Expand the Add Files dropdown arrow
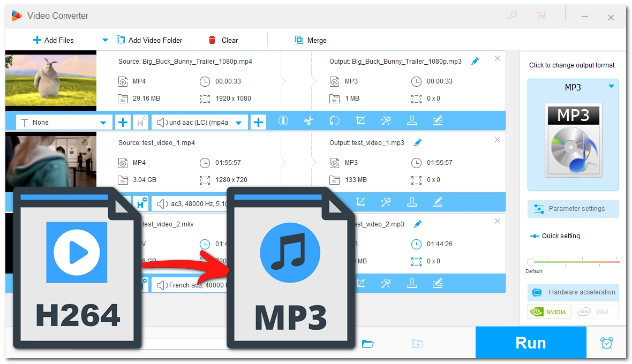This screenshot has height=364, width=632. (105, 40)
